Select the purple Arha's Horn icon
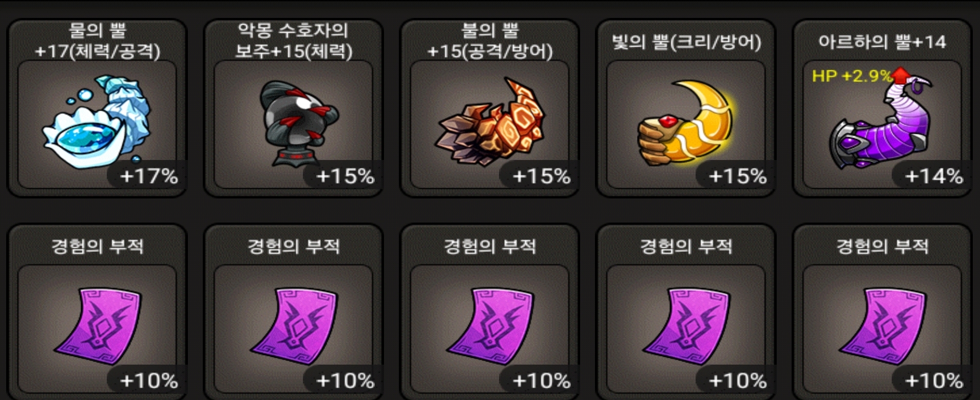 tap(881, 123)
